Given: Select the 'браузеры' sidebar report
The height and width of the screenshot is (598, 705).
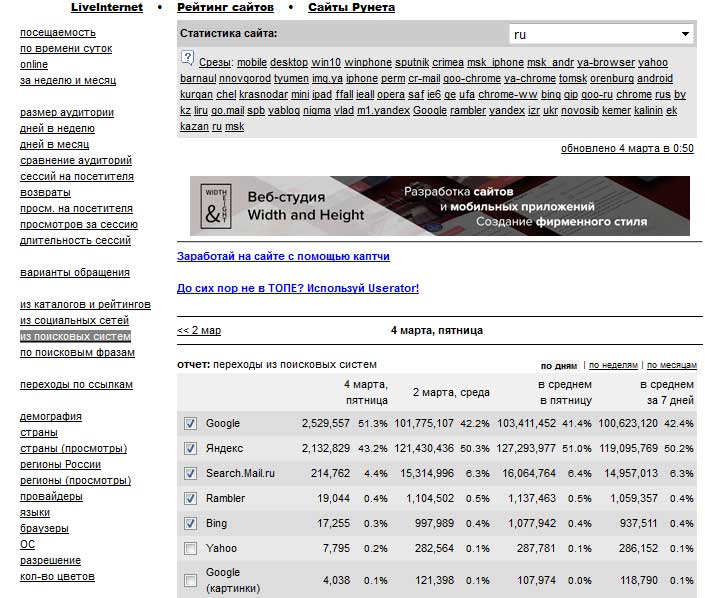Looking at the screenshot, I should (x=44, y=528).
